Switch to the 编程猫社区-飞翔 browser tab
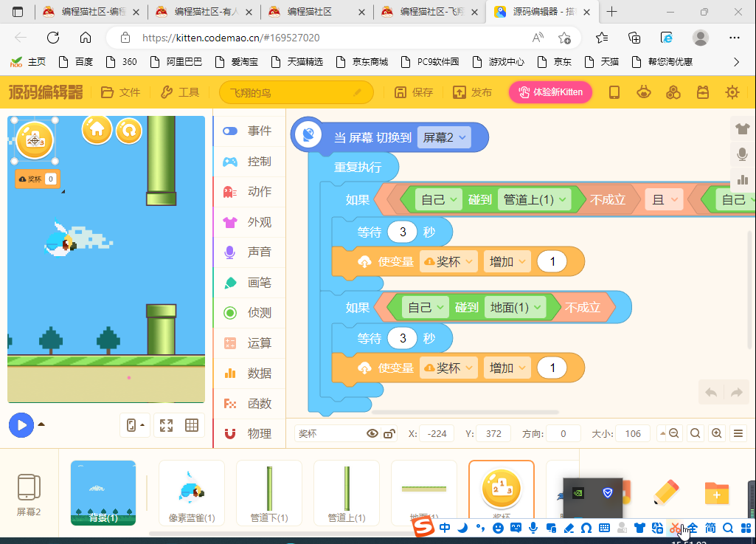 (x=429, y=12)
